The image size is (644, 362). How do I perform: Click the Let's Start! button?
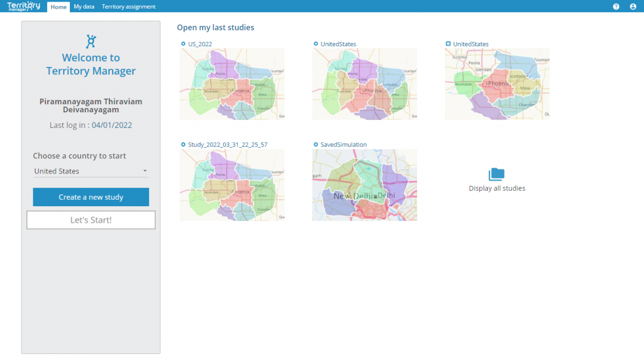coord(91,220)
